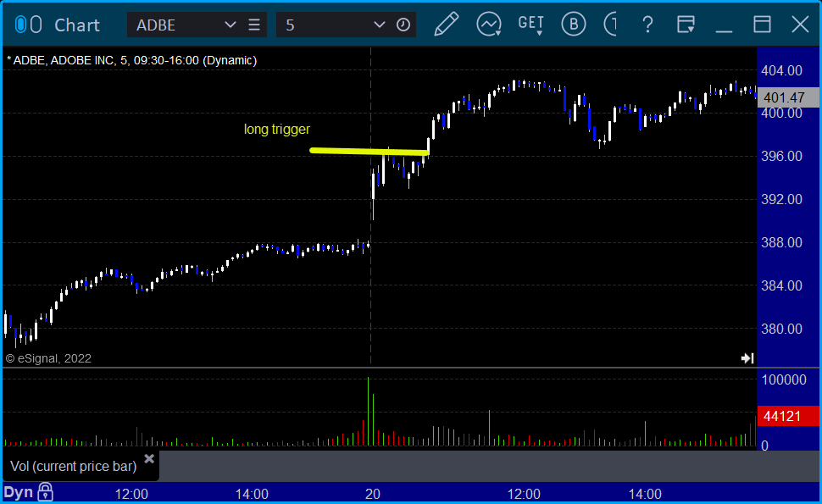Image resolution: width=822 pixels, height=504 pixels.
Task: Open help with the question mark icon
Action: click(x=648, y=25)
